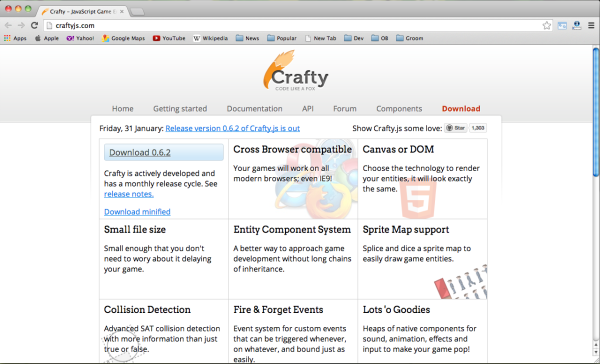Expand the Popular bookmarks folder
Viewport: 600px width, 364px height.
click(282, 38)
